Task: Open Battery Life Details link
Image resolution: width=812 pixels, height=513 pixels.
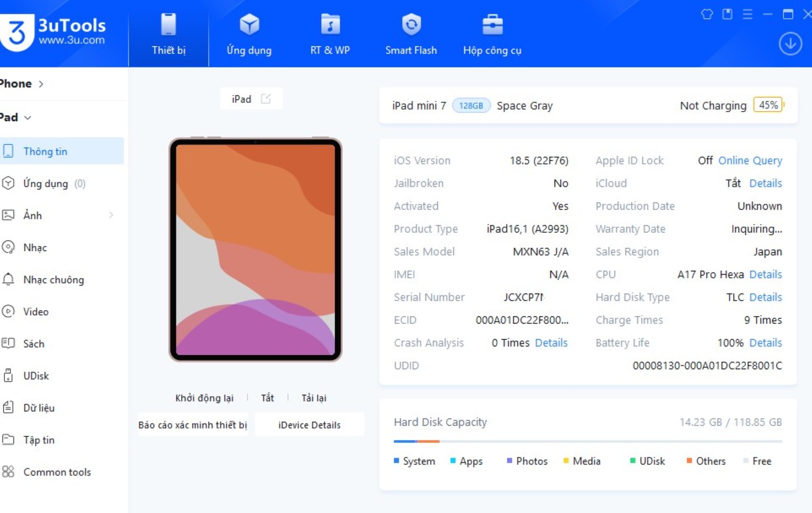Action: point(765,343)
